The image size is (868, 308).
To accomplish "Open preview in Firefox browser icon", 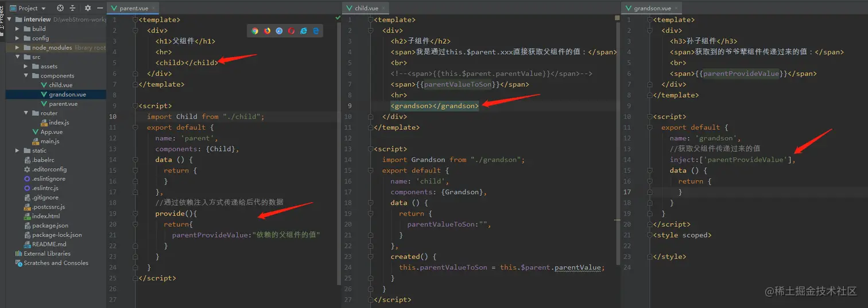I will [267, 31].
